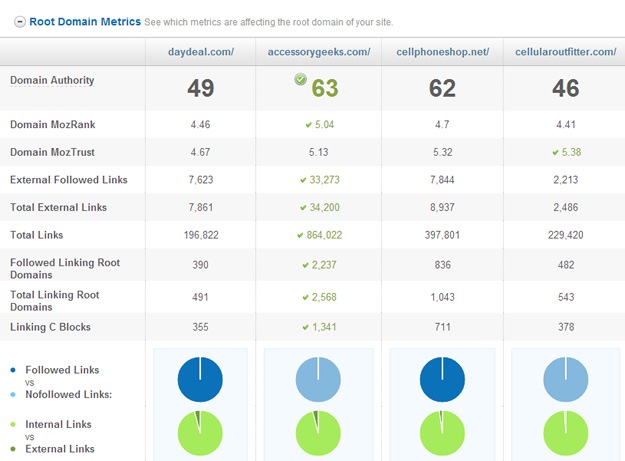Screen dimensions: 625x461
Task: Open the accessorygeeks.com/ column link
Action: [319, 52]
